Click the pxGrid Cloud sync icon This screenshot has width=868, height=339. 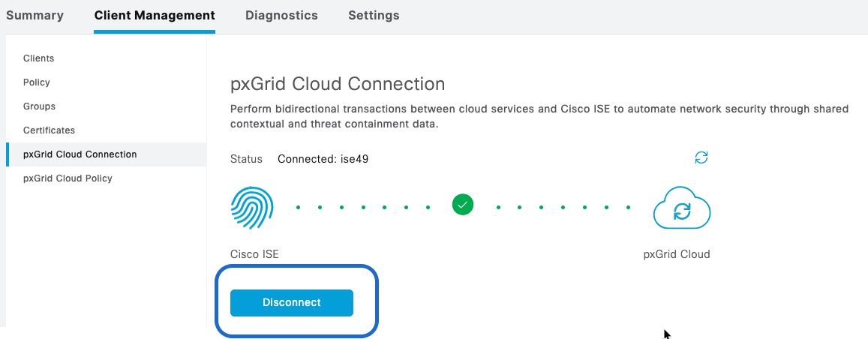point(682,208)
